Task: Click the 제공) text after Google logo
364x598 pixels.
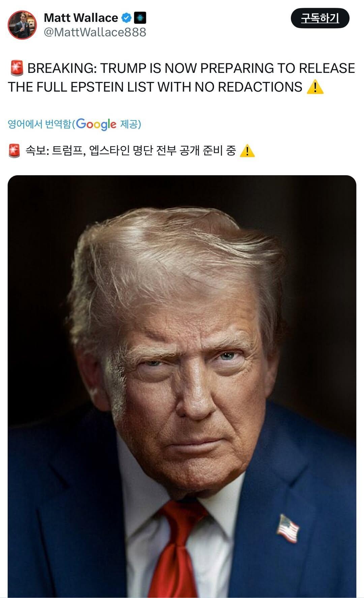Action: 131,124
